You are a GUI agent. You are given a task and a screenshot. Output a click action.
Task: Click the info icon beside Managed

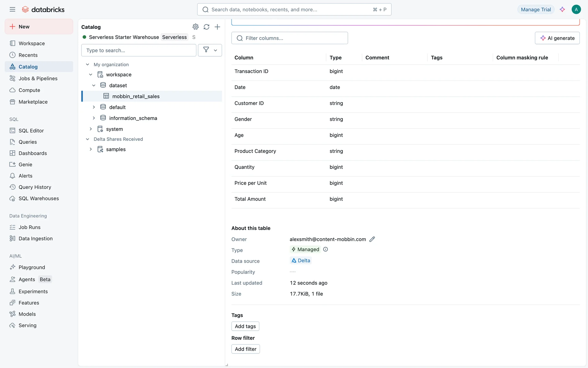click(x=326, y=249)
